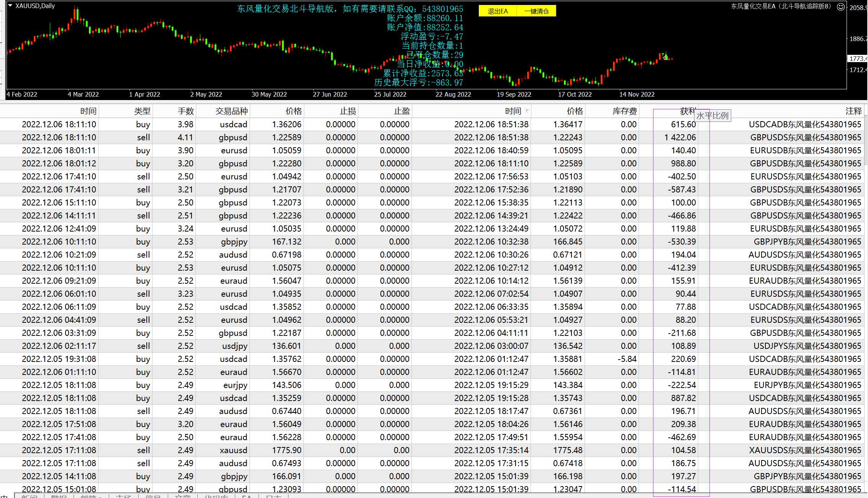Select the lot size cell 4.11

(x=185, y=137)
